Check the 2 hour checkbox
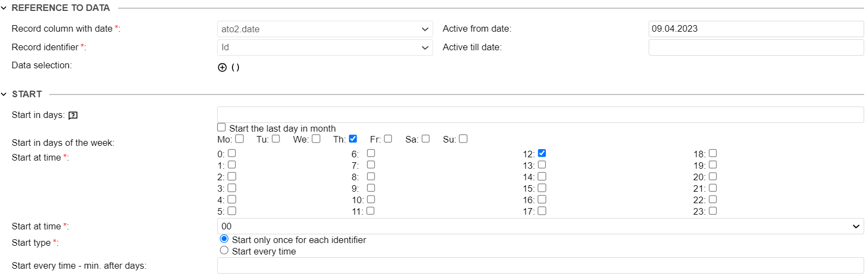Screen dimensions: 868x278 coord(232,176)
